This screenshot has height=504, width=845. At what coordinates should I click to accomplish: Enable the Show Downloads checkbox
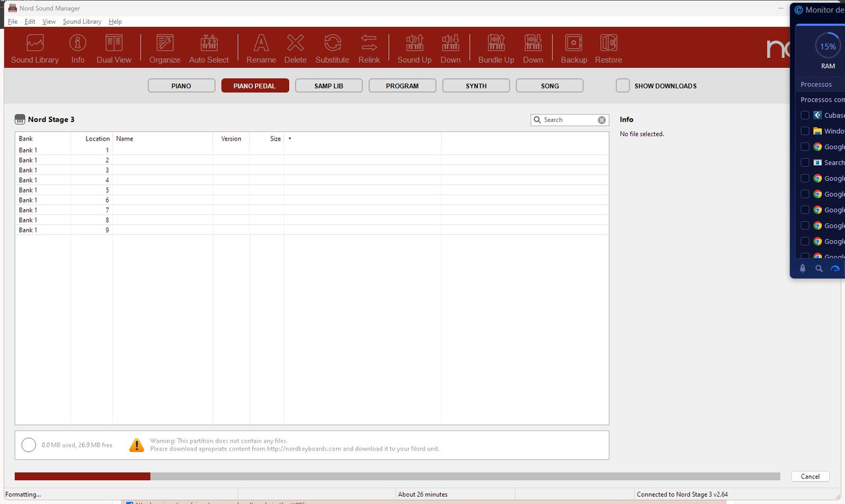[x=623, y=86]
